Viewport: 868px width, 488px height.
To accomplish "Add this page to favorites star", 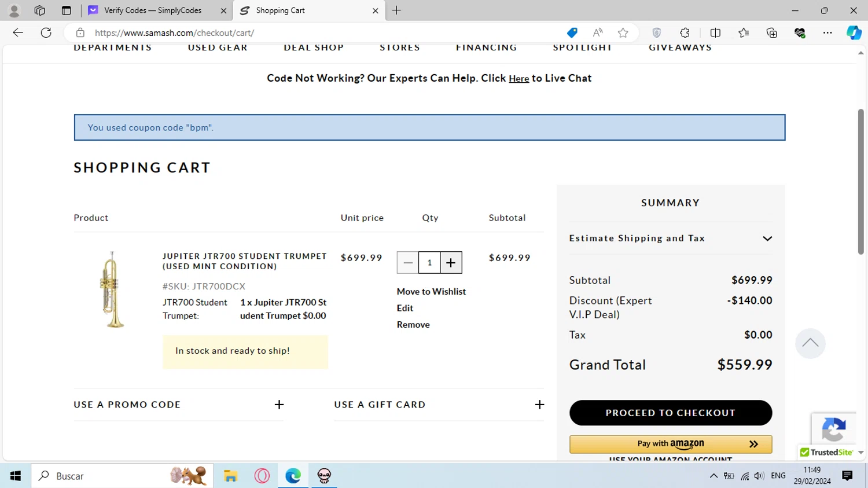I will point(623,33).
